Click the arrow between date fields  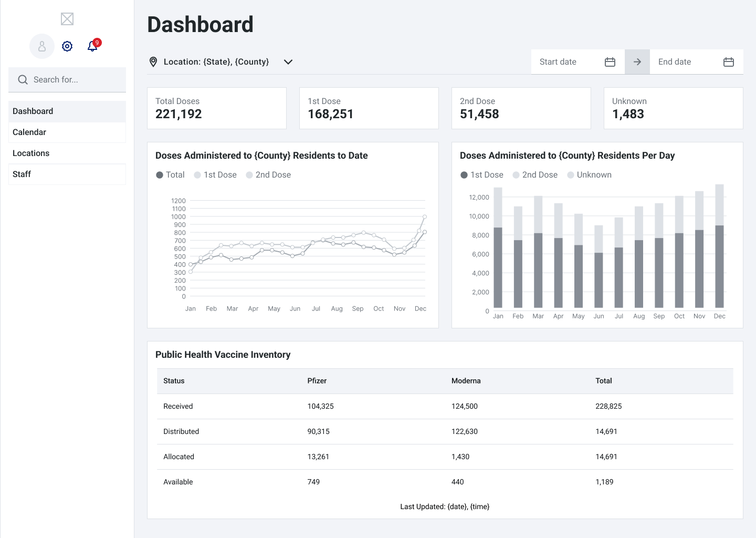(x=637, y=62)
